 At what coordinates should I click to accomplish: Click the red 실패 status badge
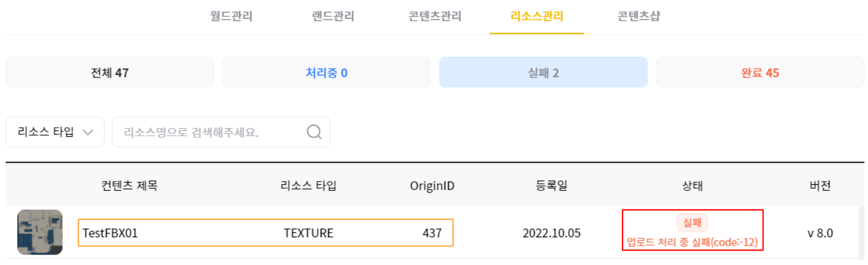coord(692,223)
